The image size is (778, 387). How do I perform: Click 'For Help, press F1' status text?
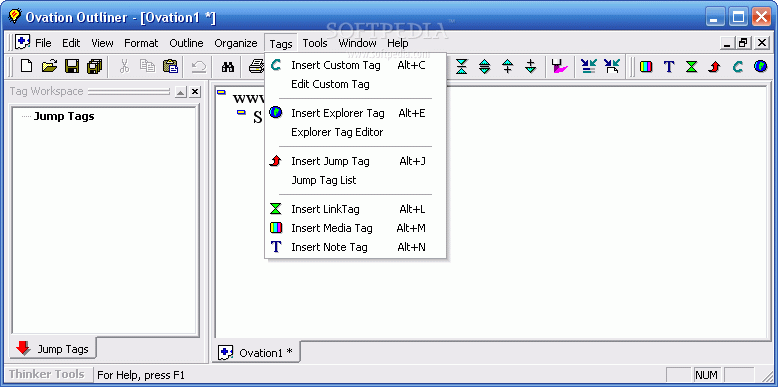coord(141,375)
